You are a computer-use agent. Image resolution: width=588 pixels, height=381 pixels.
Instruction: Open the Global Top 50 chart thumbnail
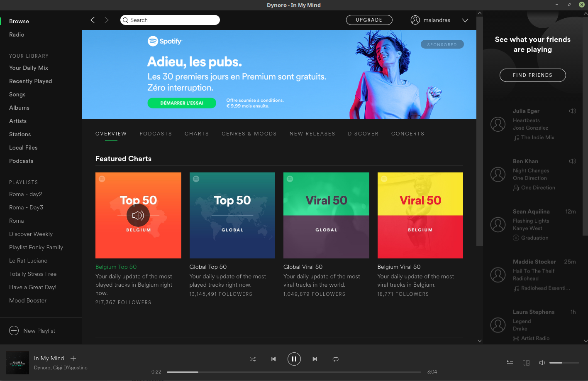pyautogui.click(x=232, y=215)
